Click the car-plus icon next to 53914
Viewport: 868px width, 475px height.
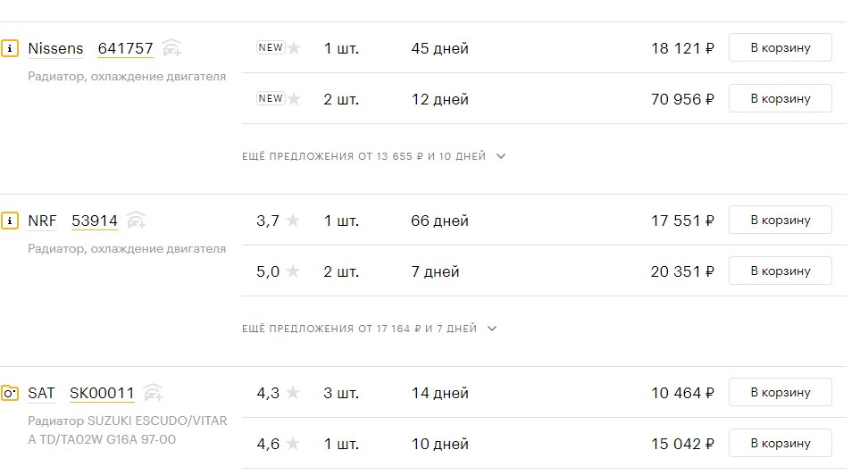(x=137, y=221)
